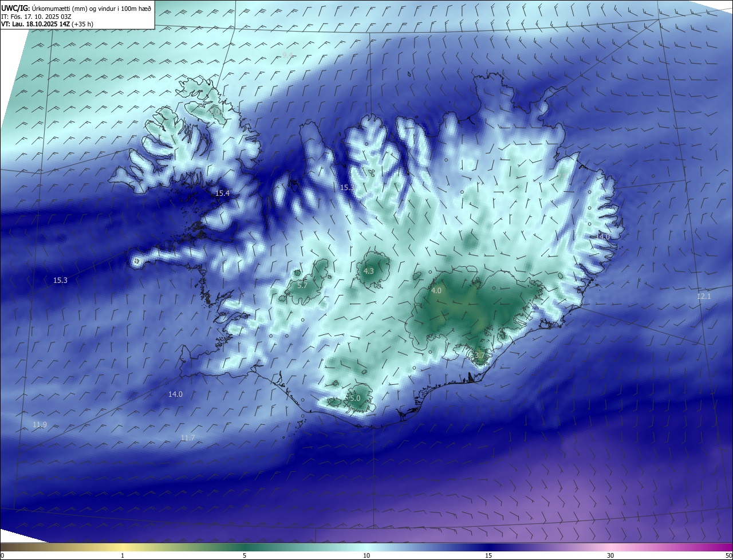Click the valid time "VT: Lau. 18.10.2025 14Z (+35 h)"
Screen dimensions: 733x560
click(x=48, y=24)
